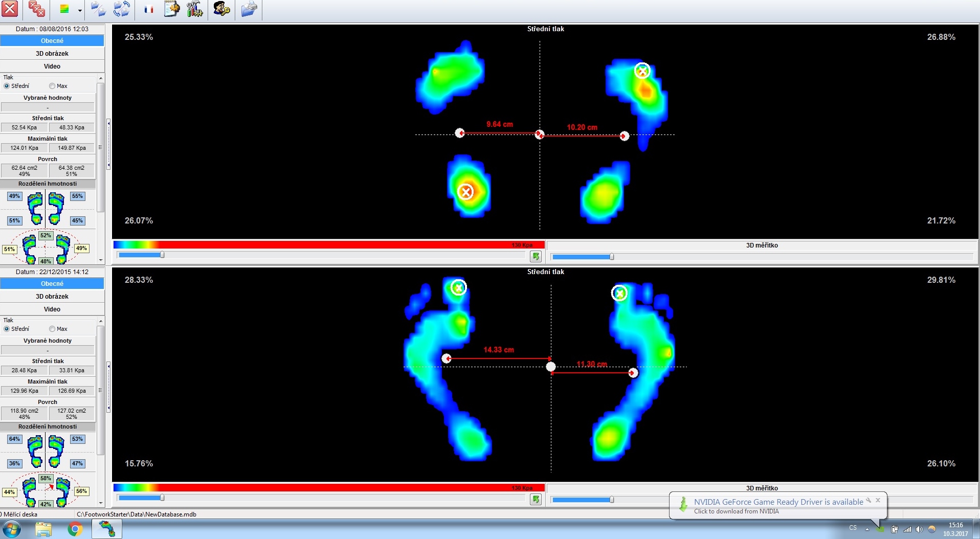Click 'Click to download from NVIDIA' link
Image resolution: width=980 pixels, height=539 pixels.
[736, 511]
